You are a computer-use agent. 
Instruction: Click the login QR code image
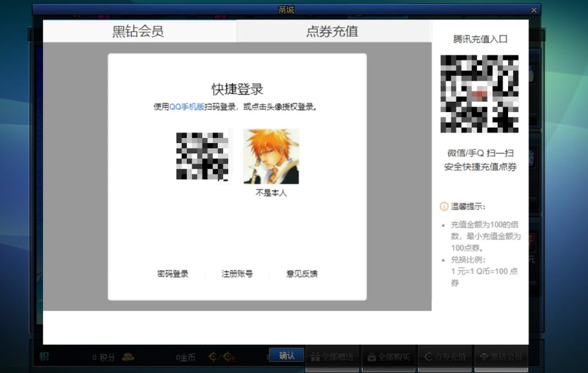click(202, 156)
